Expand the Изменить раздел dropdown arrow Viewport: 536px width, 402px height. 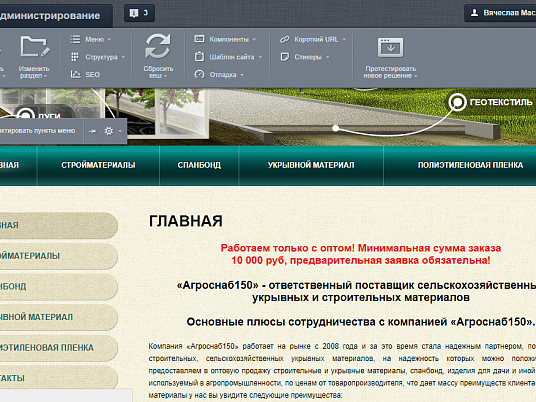45,76
